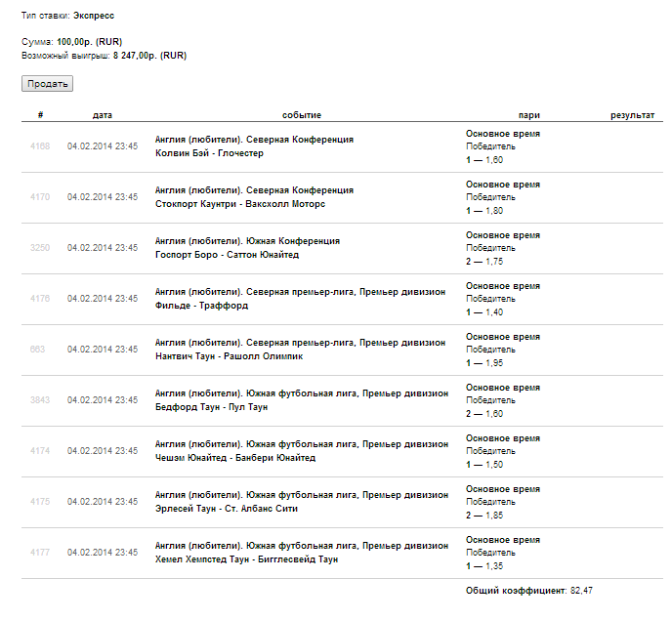Click the Продать button

coord(47,84)
